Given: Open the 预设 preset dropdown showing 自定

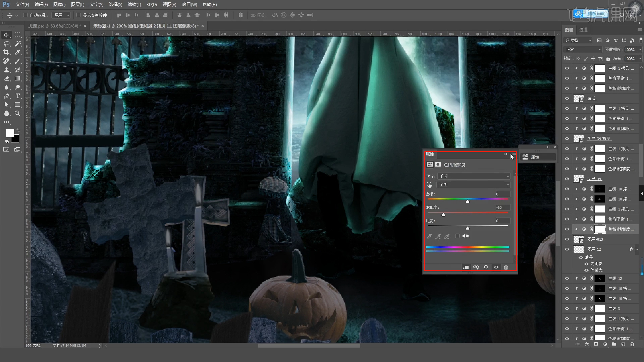Looking at the screenshot, I should click(474, 176).
